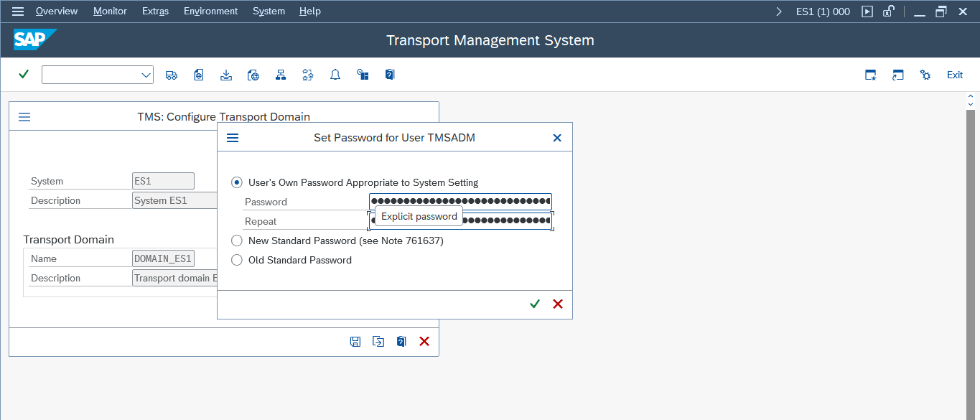The width and height of the screenshot is (980, 420).
Task: Click the SAP logo
Action: (x=34, y=40)
